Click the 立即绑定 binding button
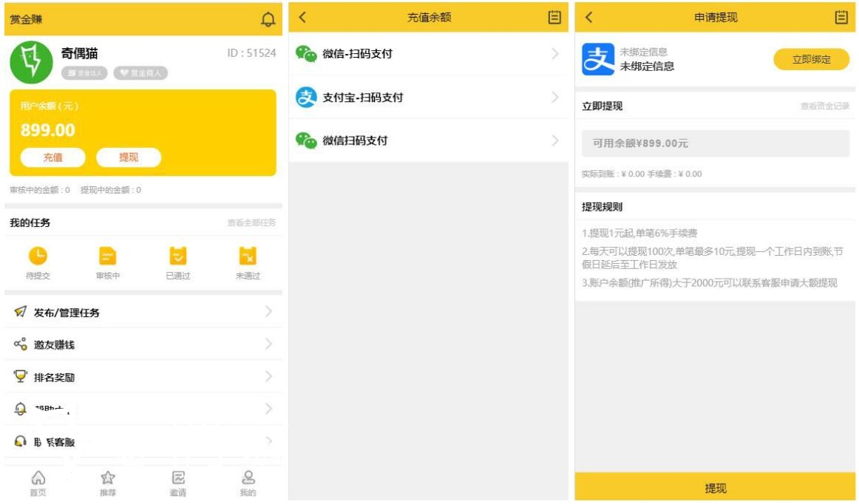 (812, 60)
